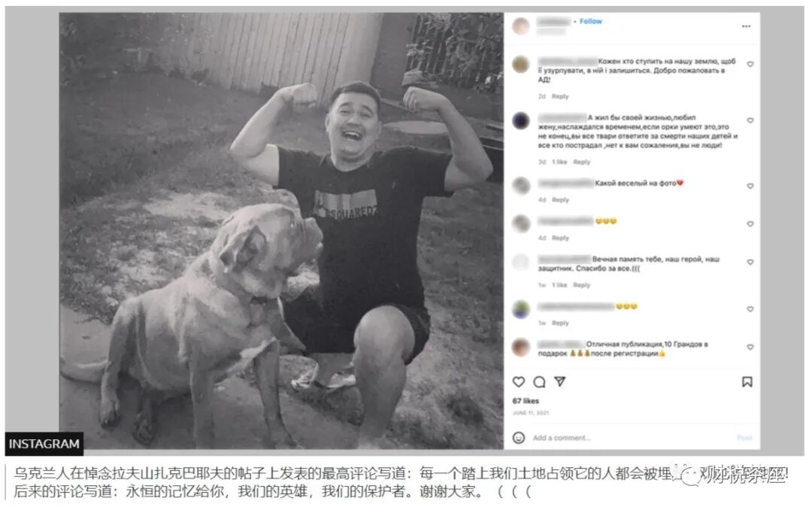The width and height of the screenshot is (812, 510).
Task: Follow the post author
Action: (591, 21)
